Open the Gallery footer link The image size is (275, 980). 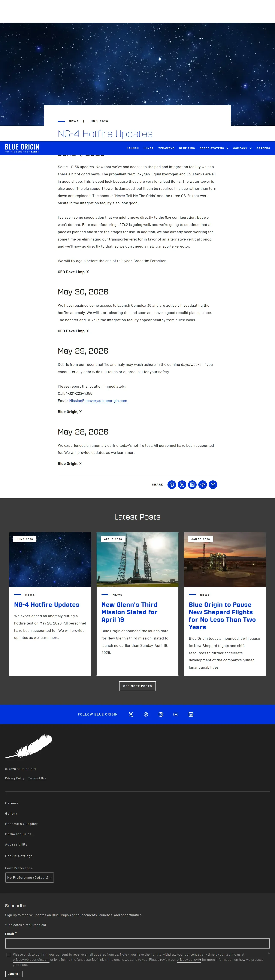point(11,813)
